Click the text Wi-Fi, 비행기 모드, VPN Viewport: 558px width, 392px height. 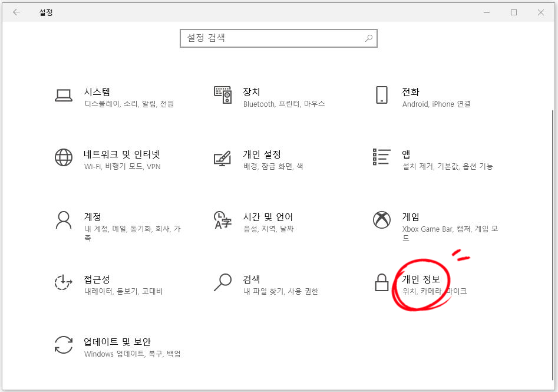click(123, 166)
